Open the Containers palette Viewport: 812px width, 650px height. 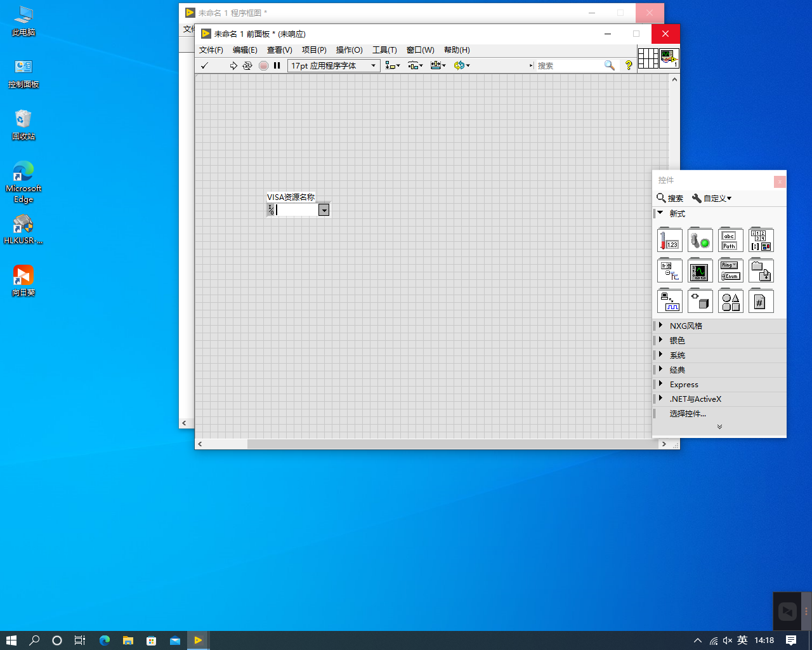click(x=761, y=270)
